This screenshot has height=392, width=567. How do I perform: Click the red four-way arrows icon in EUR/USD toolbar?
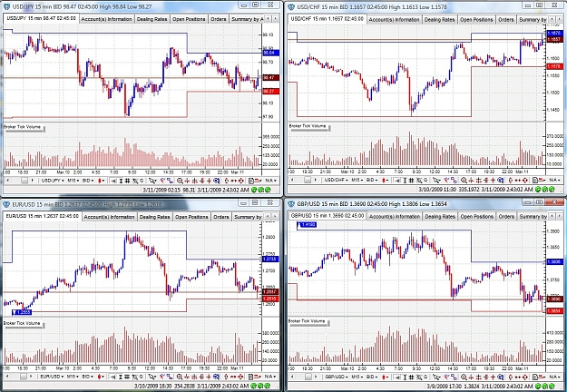pyautogui.click(x=240, y=377)
